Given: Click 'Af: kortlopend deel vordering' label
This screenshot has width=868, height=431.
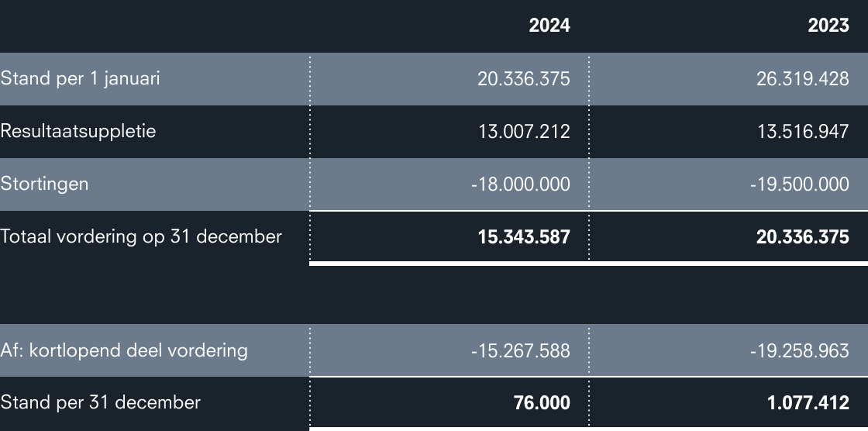Looking at the screenshot, I should [x=124, y=350].
